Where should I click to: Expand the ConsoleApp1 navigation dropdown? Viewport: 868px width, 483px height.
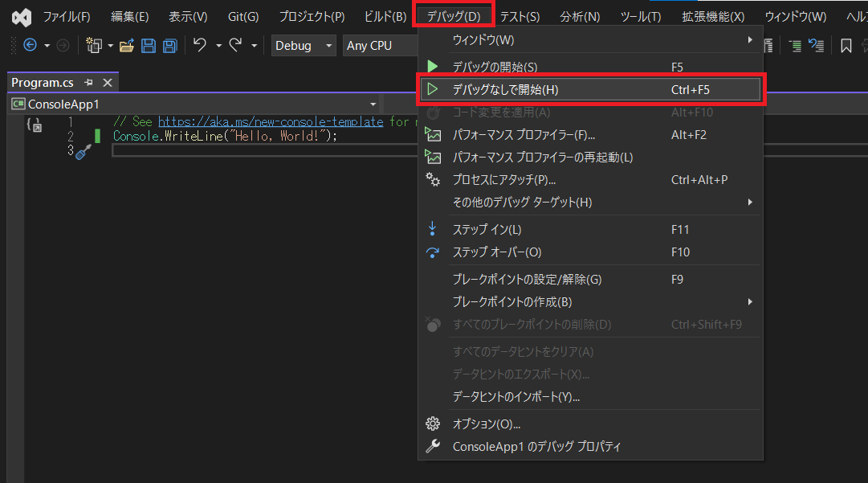(373, 104)
